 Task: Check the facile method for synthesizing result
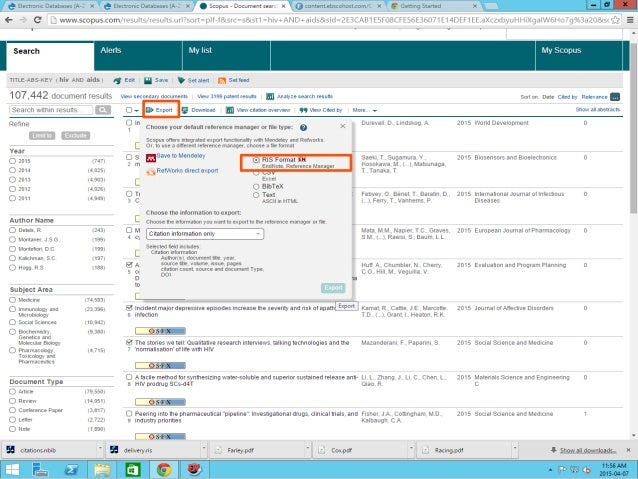click(129, 377)
